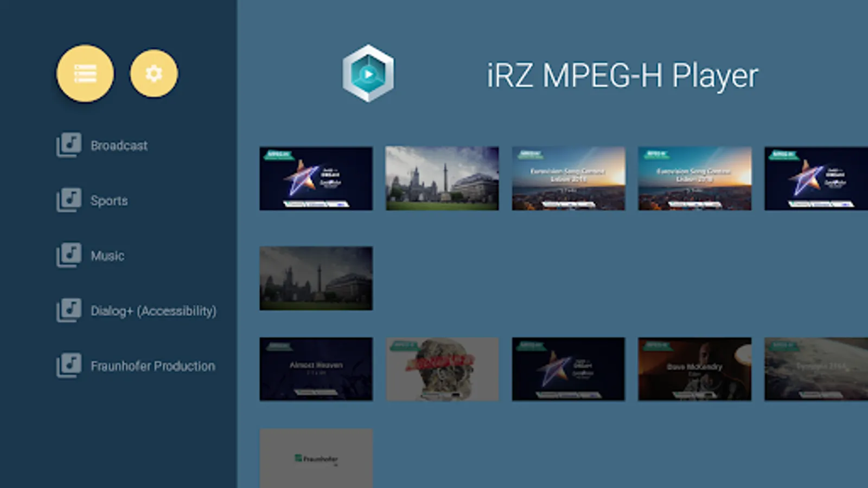This screenshot has height=488, width=868.
Task: Click the hexagon play logo icon
Action: [368, 73]
